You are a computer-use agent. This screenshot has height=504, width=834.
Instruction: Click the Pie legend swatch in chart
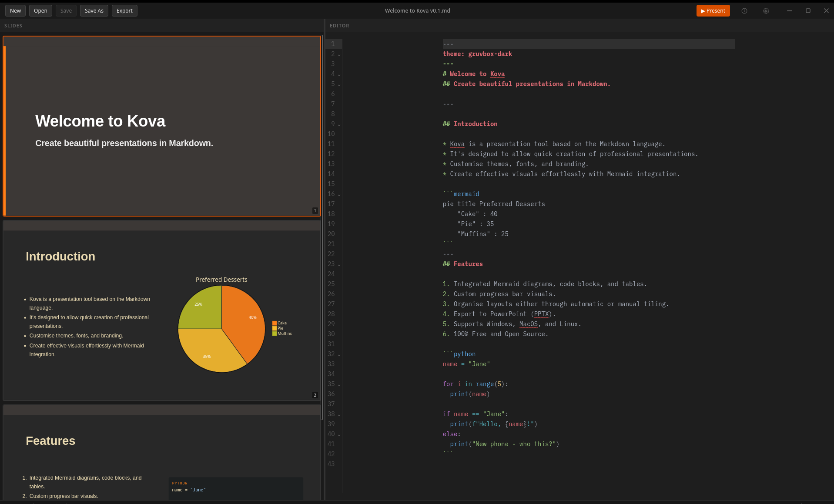click(275, 328)
